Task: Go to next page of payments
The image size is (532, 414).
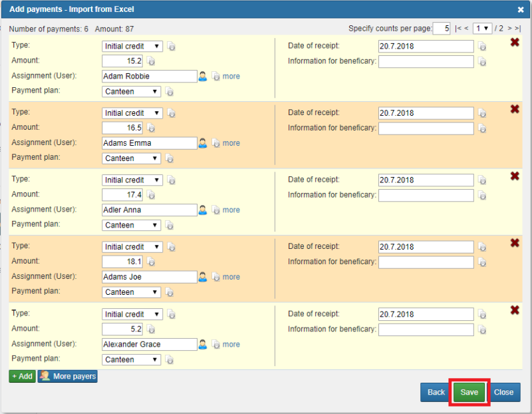Action: click(x=509, y=29)
